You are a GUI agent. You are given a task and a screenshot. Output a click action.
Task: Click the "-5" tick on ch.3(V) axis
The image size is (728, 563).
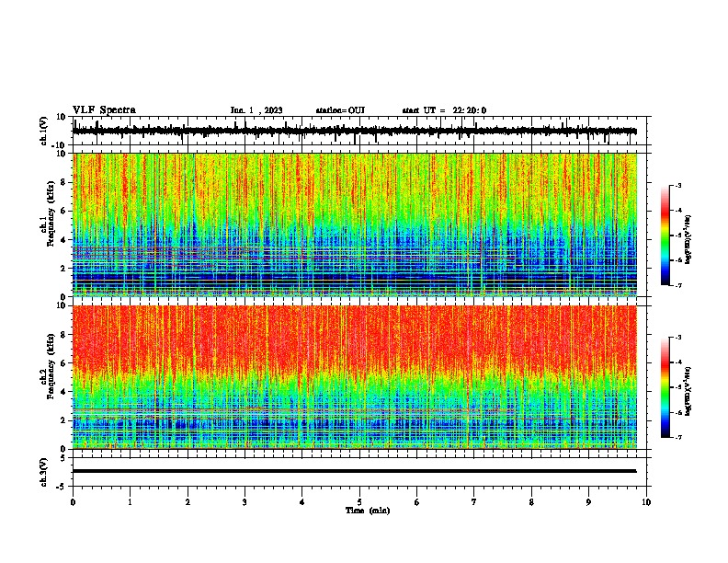coord(62,487)
